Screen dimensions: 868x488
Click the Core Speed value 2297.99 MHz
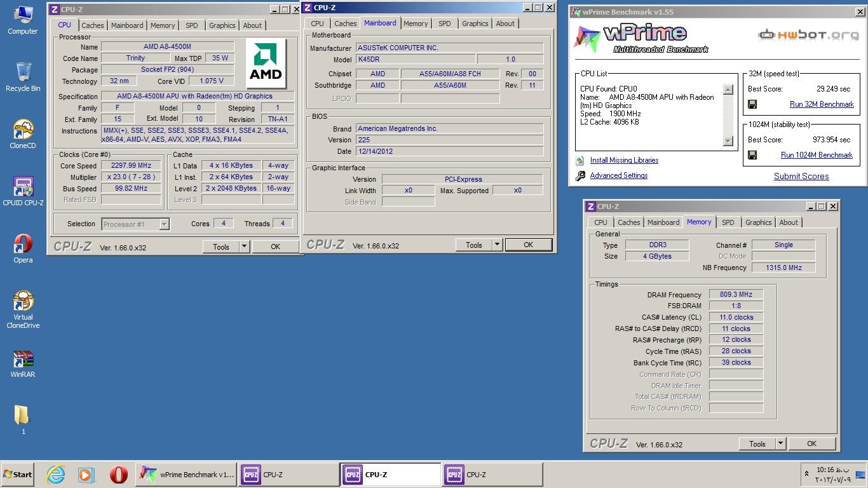coord(131,166)
